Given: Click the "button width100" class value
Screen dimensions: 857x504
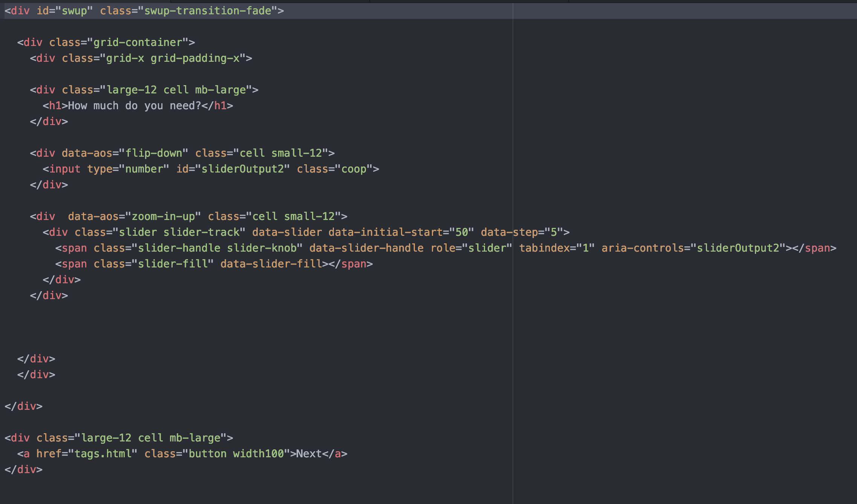Looking at the screenshot, I should pyautogui.click(x=236, y=454).
